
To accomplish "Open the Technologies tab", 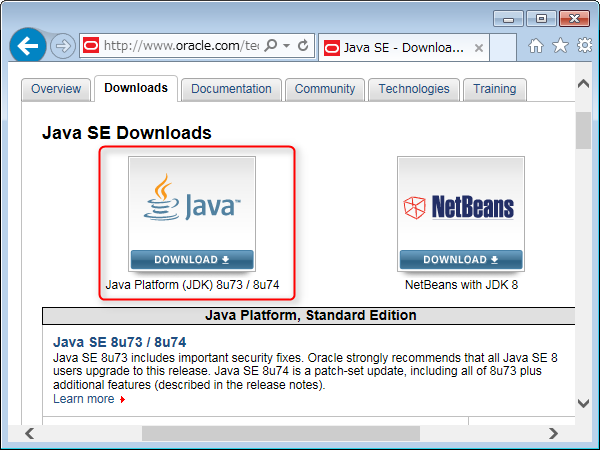I will pyautogui.click(x=414, y=89).
